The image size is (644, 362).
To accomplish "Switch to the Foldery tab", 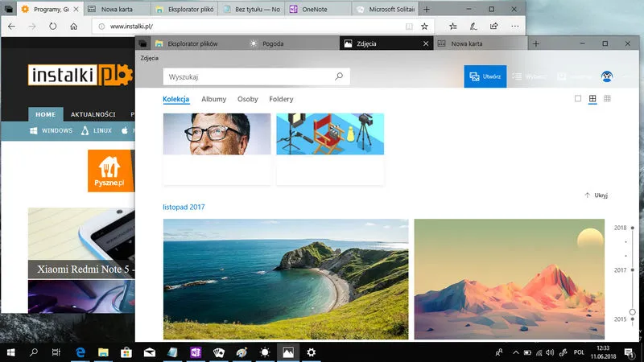I will [x=281, y=99].
